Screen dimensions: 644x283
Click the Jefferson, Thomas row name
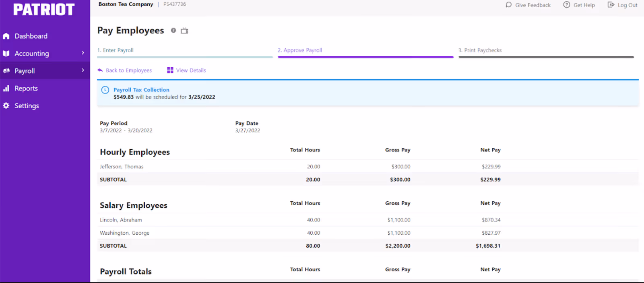click(x=122, y=167)
